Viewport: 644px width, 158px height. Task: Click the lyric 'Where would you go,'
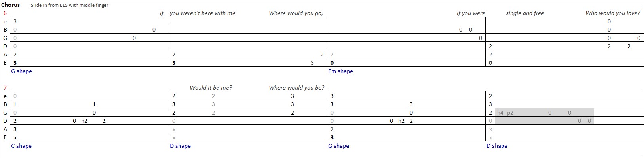(296, 13)
